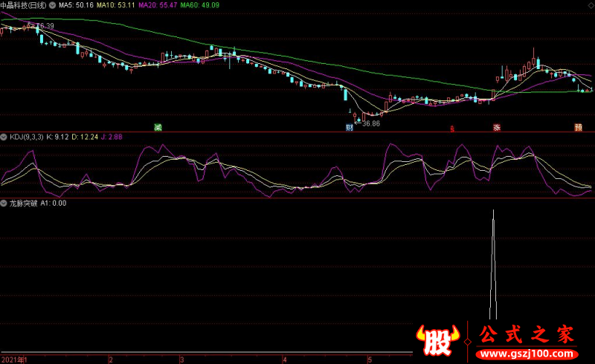This screenshot has height=364, width=595.
Task: Click the 36.86 low price label
Action: click(370, 123)
